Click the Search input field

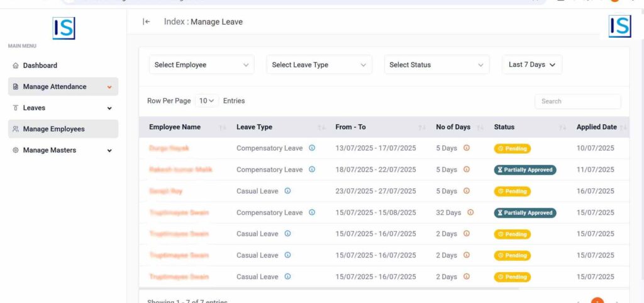click(577, 101)
